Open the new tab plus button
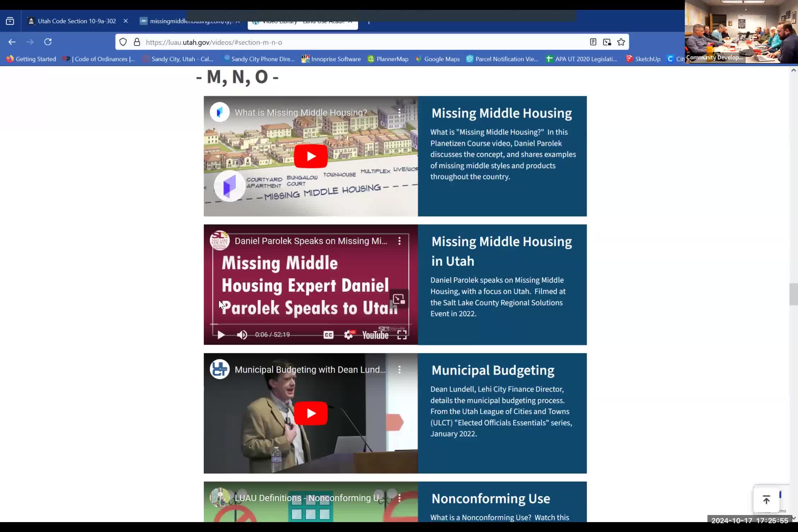 click(369, 22)
